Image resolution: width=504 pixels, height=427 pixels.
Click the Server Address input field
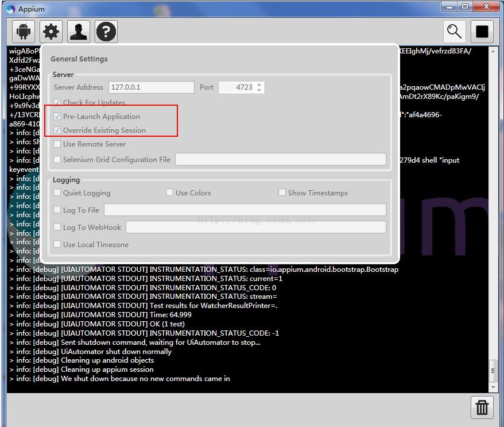pos(152,87)
